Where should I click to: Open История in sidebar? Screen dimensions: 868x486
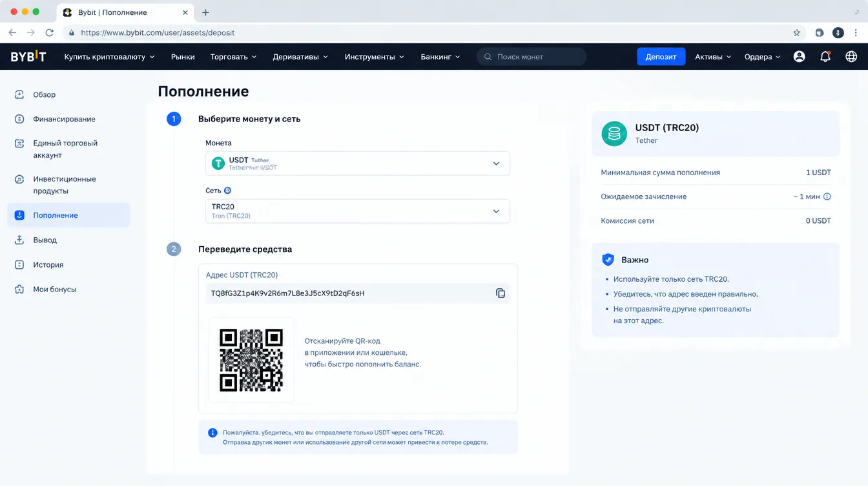pos(48,264)
